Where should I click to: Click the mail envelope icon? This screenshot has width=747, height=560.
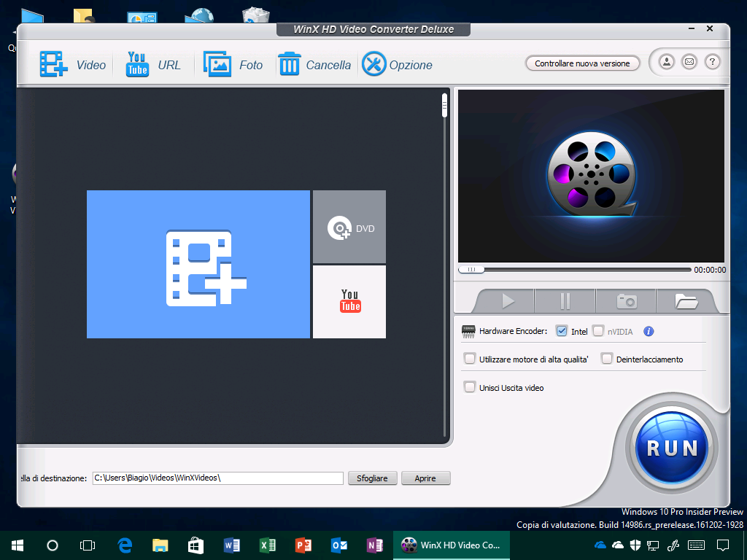point(689,62)
